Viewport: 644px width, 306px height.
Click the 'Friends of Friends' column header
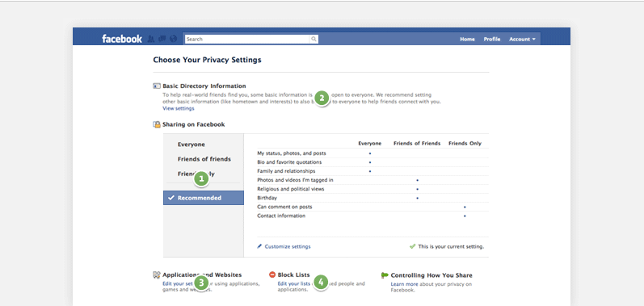click(x=417, y=143)
